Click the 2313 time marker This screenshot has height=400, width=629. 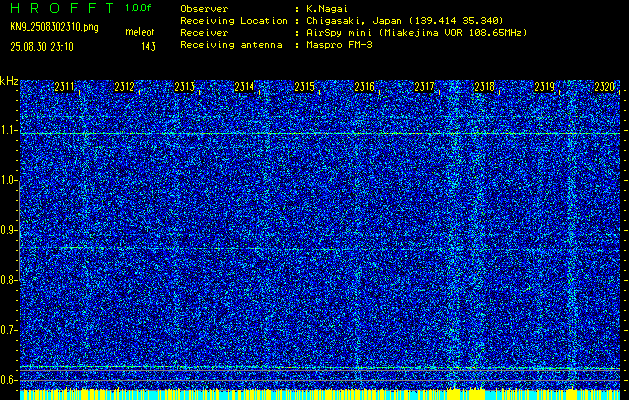[x=185, y=87]
